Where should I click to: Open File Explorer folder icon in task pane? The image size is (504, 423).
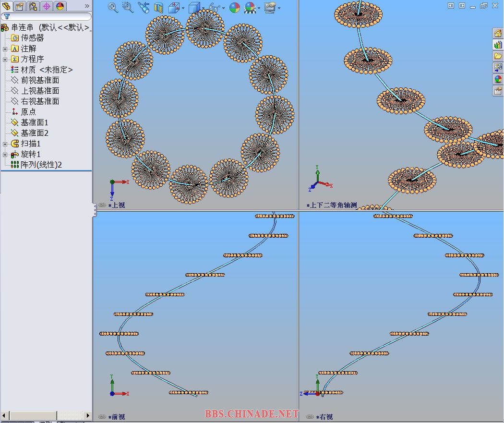click(x=498, y=56)
